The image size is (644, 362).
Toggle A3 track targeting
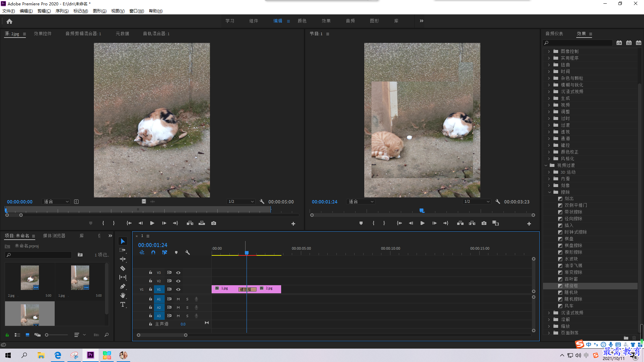[x=159, y=316]
